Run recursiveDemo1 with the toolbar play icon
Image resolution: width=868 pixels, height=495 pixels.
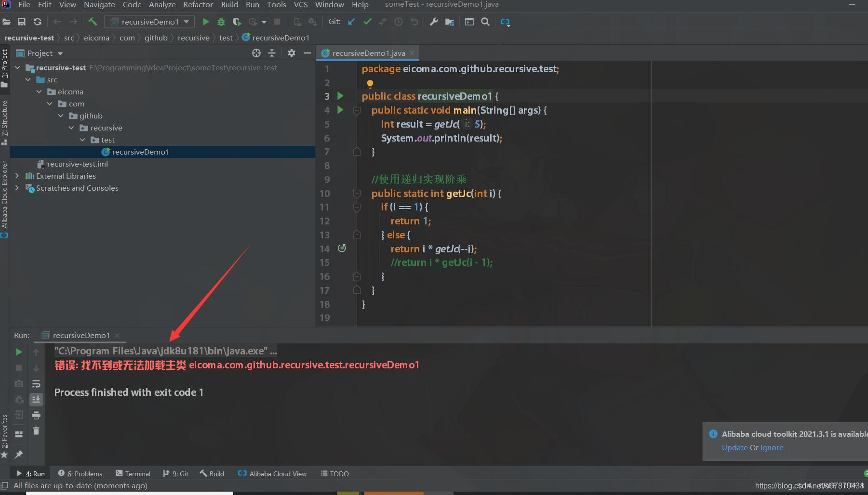206,22
